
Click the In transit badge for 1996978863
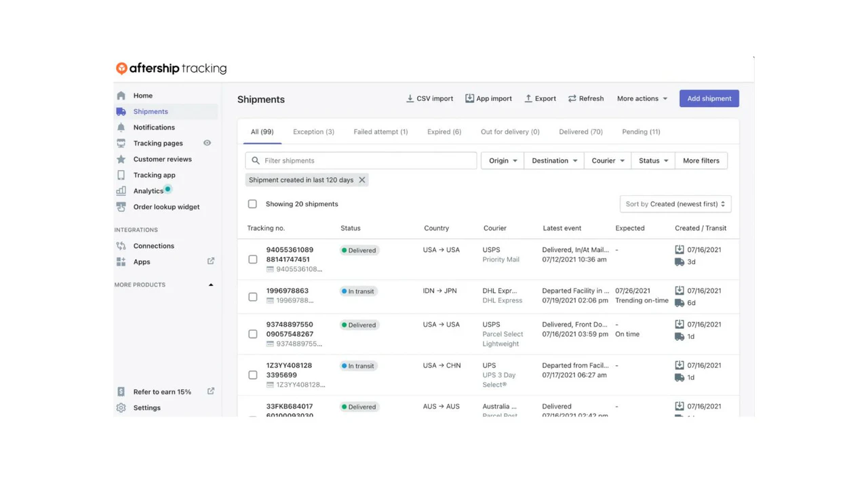click(358, 291)
